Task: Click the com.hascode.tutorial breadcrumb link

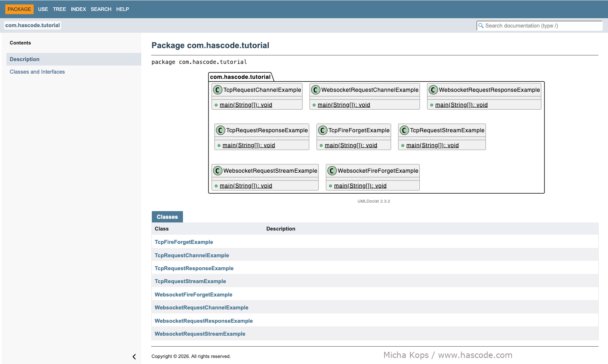Action: pos(32,25)
